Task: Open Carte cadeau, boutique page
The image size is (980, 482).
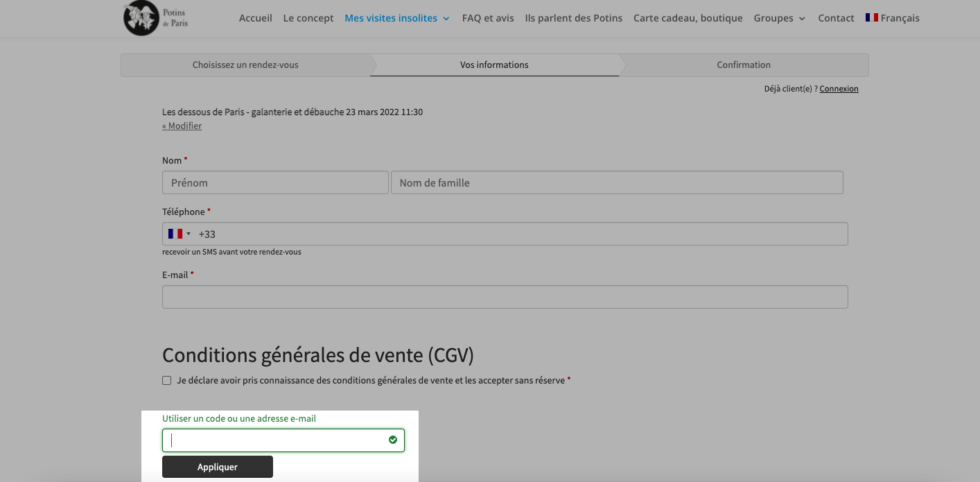Action: (x=688, y=18)
